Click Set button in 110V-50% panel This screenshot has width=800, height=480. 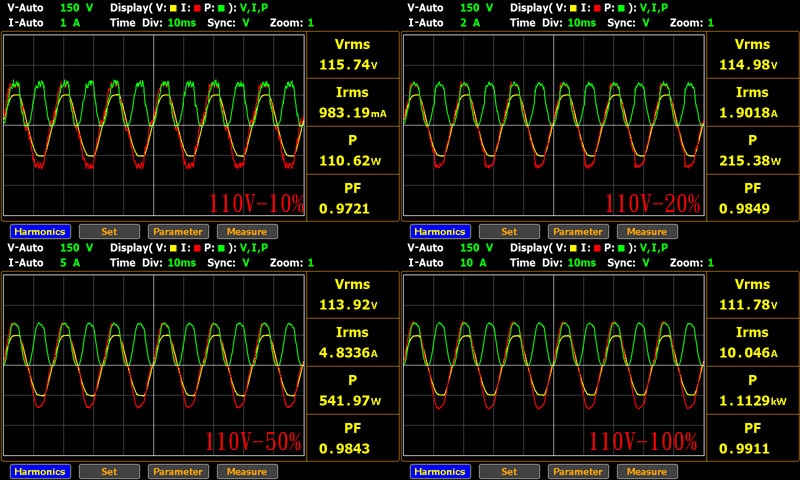tap(109, 471)
